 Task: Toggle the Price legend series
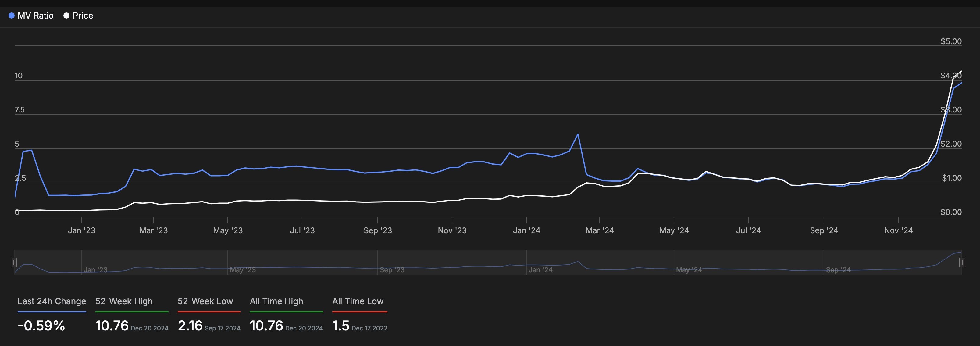(x=83, y=16)
